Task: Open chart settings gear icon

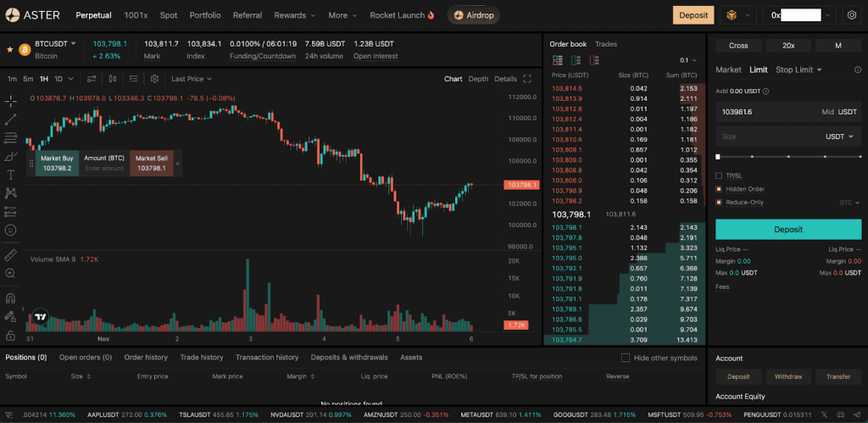Action: point(154,79)
